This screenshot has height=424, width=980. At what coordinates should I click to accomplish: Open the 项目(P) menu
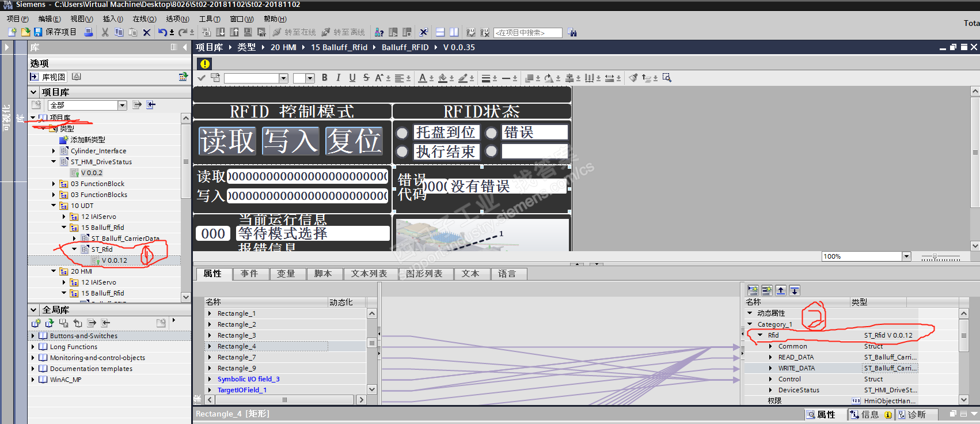tap(18, 19)
